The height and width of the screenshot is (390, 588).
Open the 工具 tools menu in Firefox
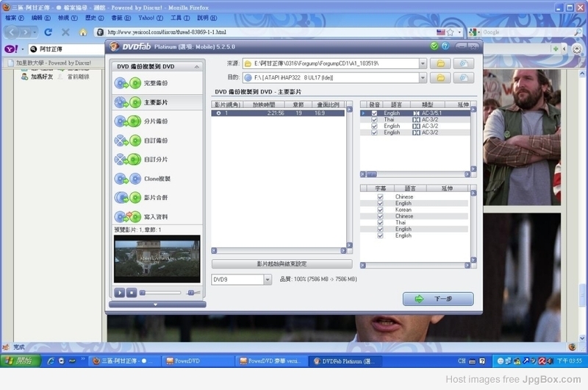click(x=176, y=18)
